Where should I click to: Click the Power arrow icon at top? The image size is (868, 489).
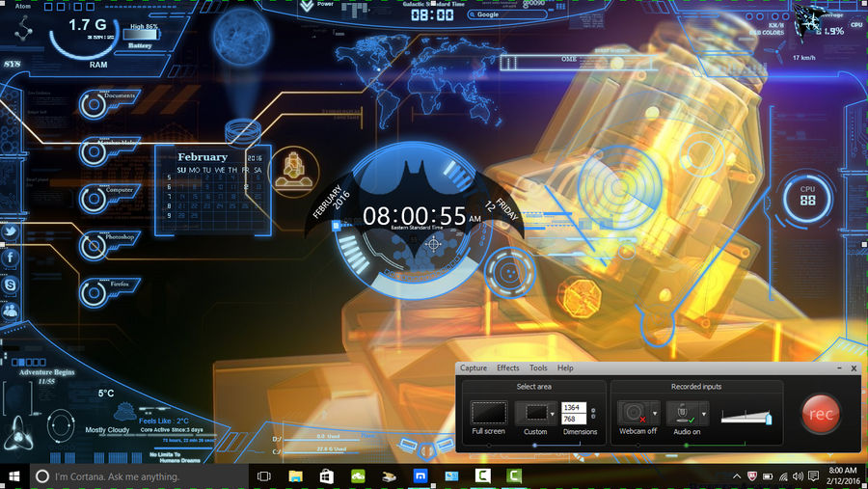point(307,6)
